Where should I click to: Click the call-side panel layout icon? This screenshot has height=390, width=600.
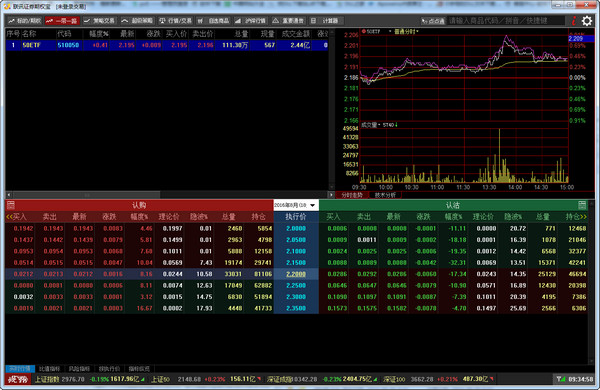[x=11, y=205]
